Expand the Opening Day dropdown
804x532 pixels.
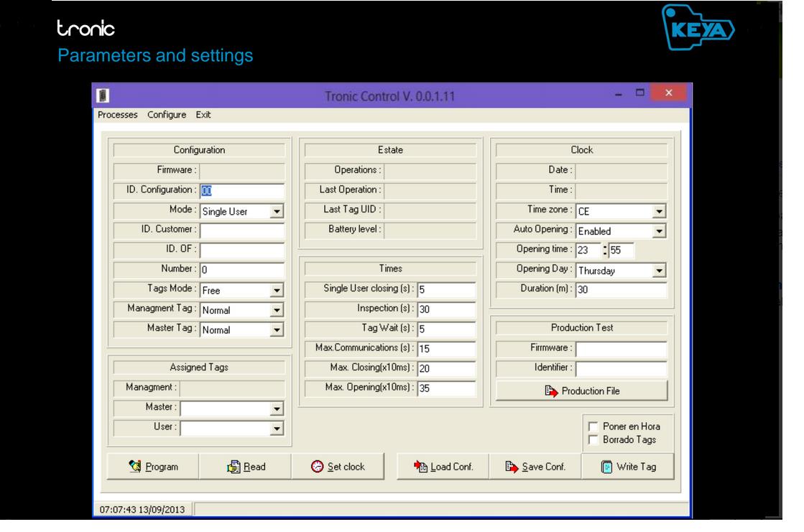(x=659, y=271)
